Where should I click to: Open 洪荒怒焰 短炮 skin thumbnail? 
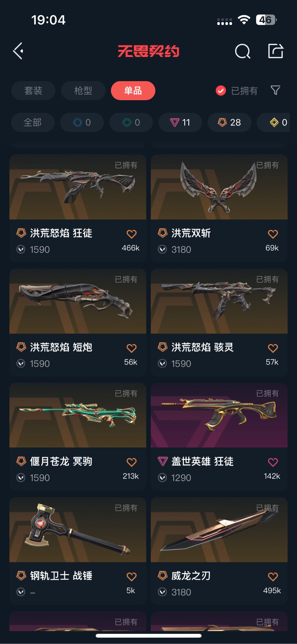pyautogui.click(x=78, y=301)
